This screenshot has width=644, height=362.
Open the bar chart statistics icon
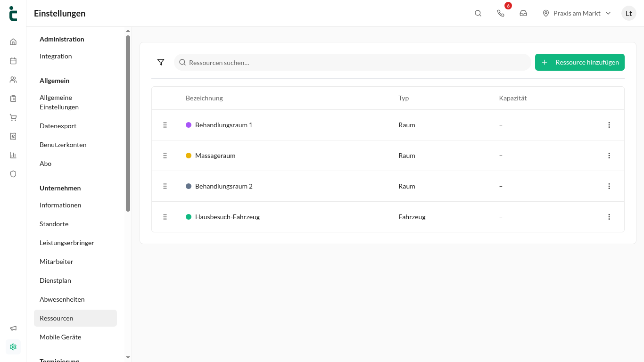(x=13, y=155)
